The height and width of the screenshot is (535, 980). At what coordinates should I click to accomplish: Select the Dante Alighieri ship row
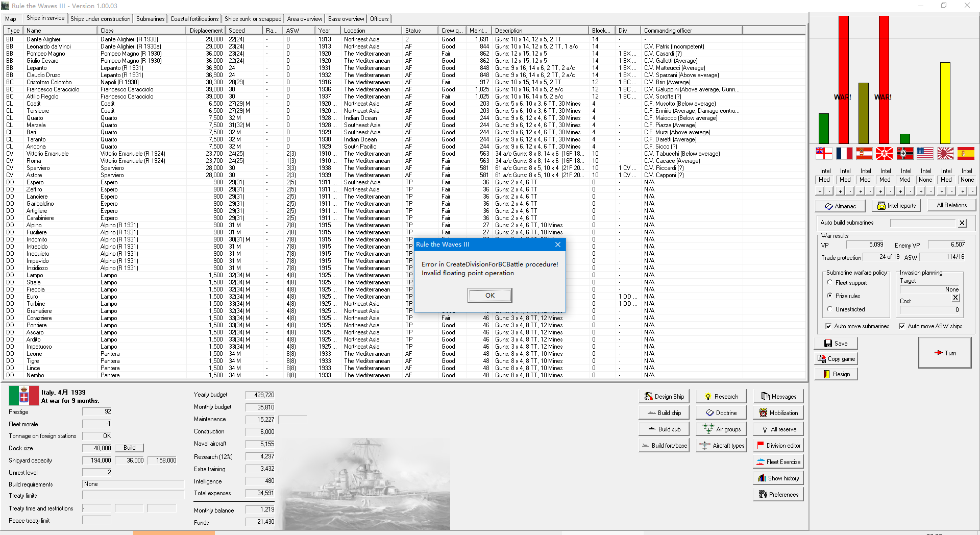pos(405,39)
